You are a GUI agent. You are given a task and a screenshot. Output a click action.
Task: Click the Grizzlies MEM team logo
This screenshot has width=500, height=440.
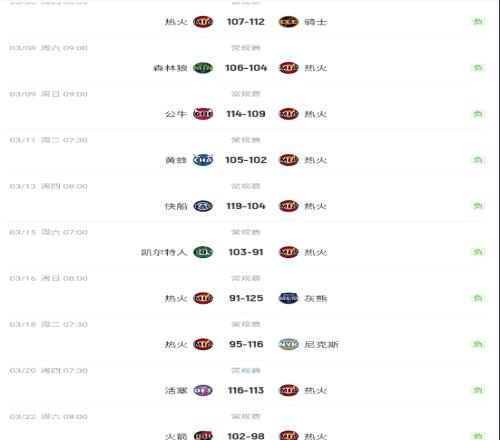pyautogui.click(x=288, y=298)
